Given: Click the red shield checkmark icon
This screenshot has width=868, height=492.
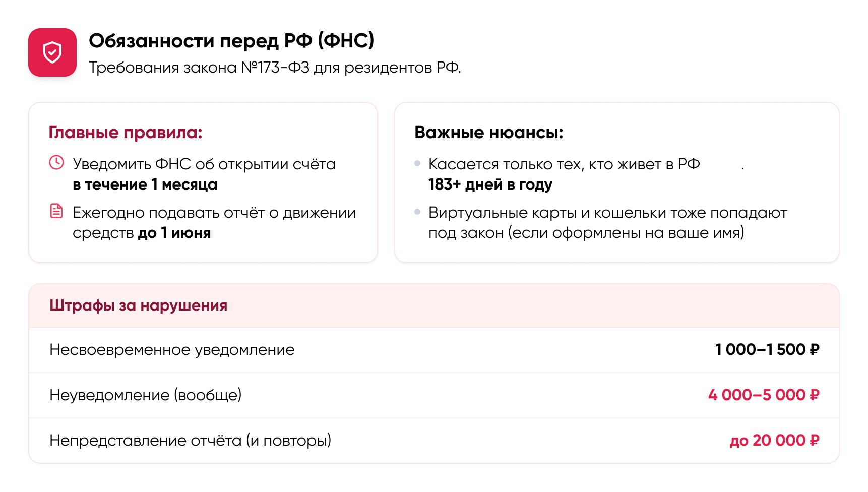Looking at the screenshot, I should click(x=52, y=52).
